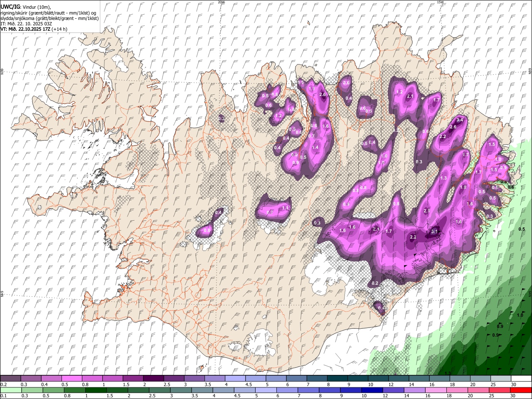Click the 'VT: Mið. 22.10.2025 17Z' valid time
The image size is (532, 399).
click(x=25, y=29)
